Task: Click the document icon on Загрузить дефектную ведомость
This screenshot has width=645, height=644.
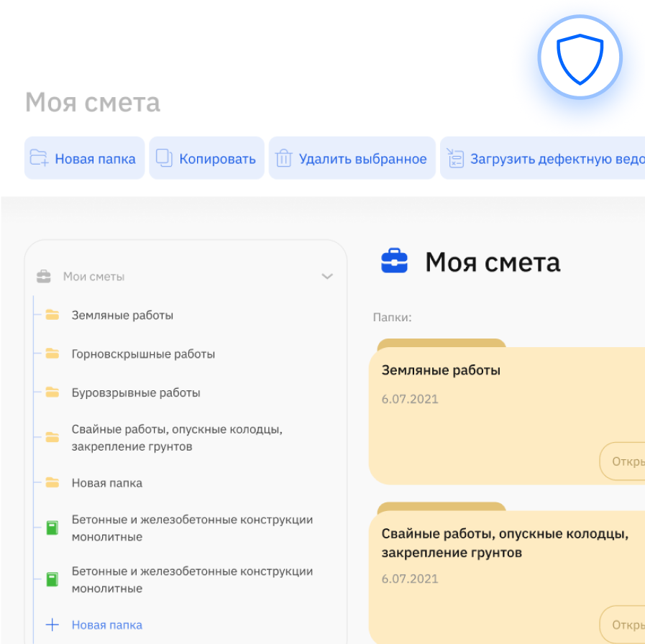Action: click(456, 158)
